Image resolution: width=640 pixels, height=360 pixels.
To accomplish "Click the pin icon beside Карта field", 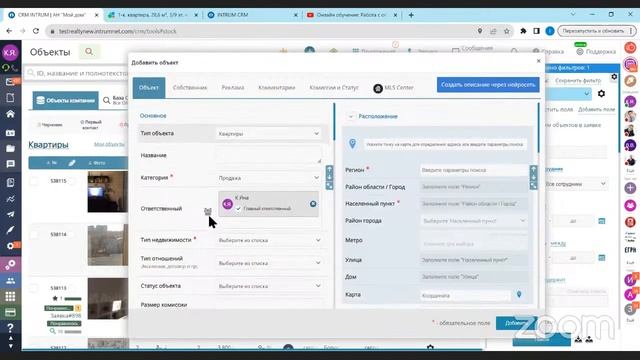I will coord(519,294).
